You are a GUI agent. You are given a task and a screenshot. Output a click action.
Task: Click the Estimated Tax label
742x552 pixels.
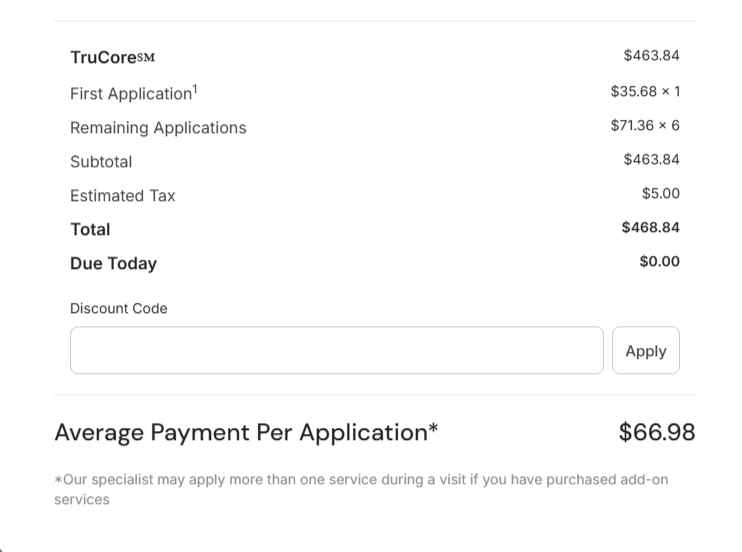click(122, 196)
